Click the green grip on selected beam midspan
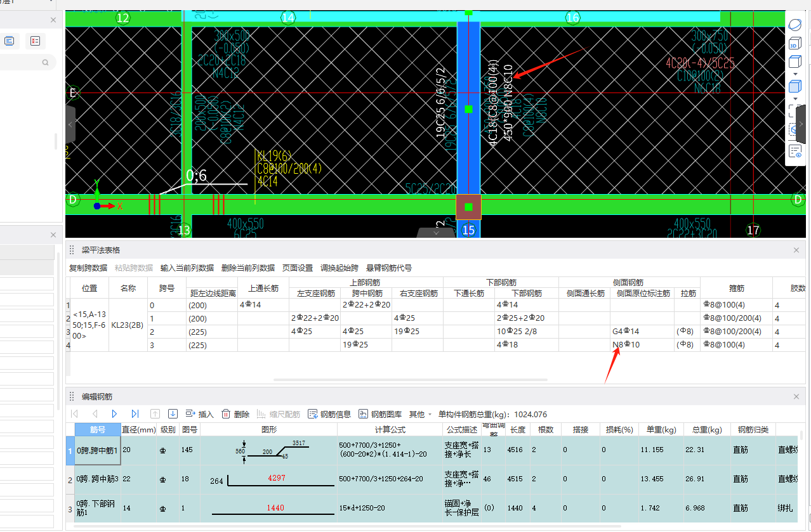 pos(468,109)
